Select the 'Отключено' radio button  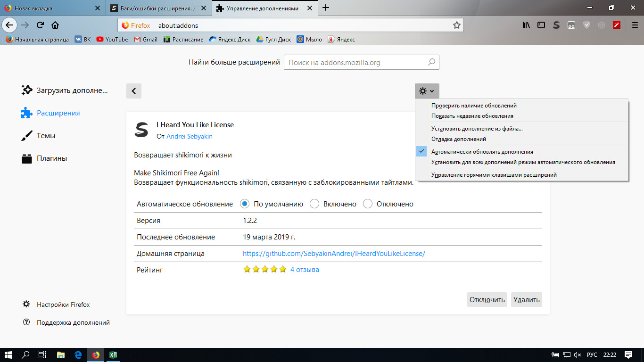click(x=368, y=204)
